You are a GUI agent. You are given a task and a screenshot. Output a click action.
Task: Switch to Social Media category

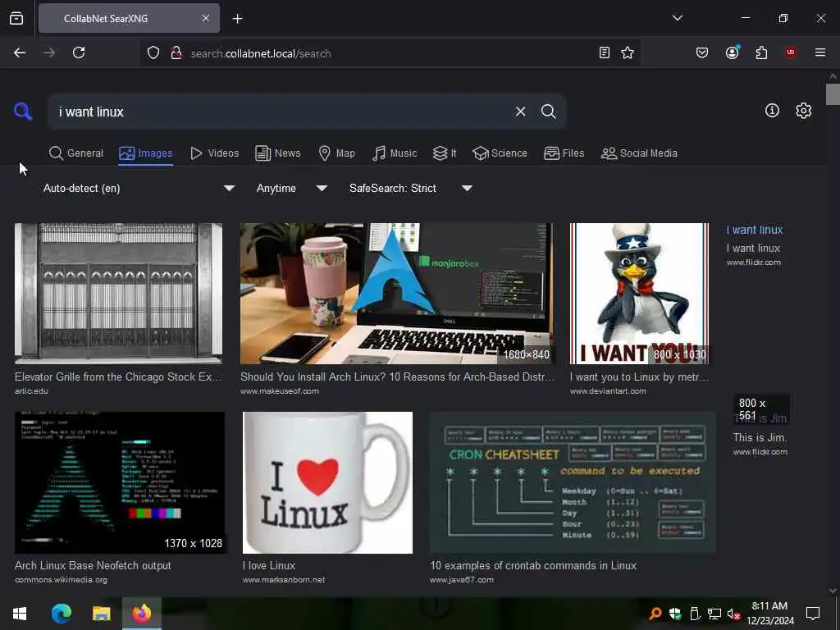point(638,153)
